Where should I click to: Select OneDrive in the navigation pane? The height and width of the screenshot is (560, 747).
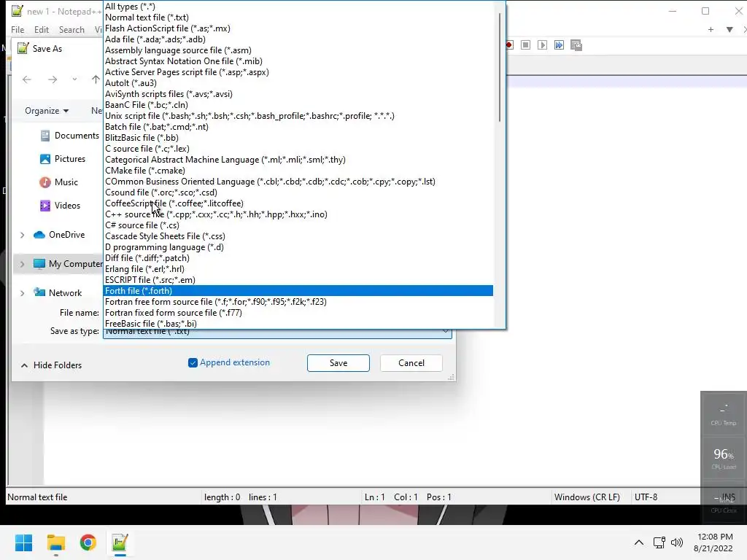(59, 235)
